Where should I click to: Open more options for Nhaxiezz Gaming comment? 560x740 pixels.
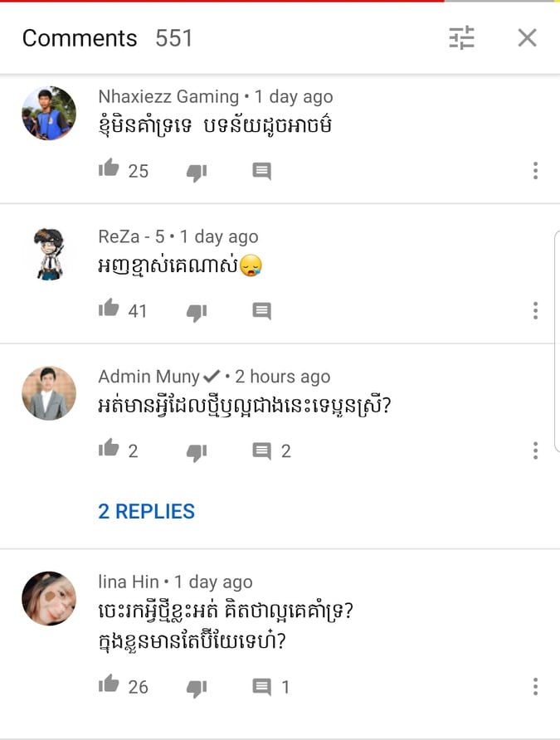(x=535, y=170)
